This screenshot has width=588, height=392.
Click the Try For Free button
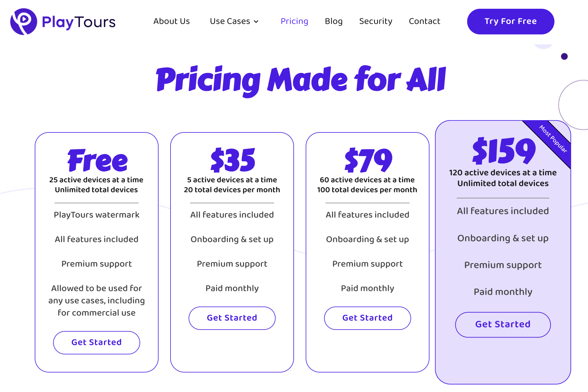(511, 22)
